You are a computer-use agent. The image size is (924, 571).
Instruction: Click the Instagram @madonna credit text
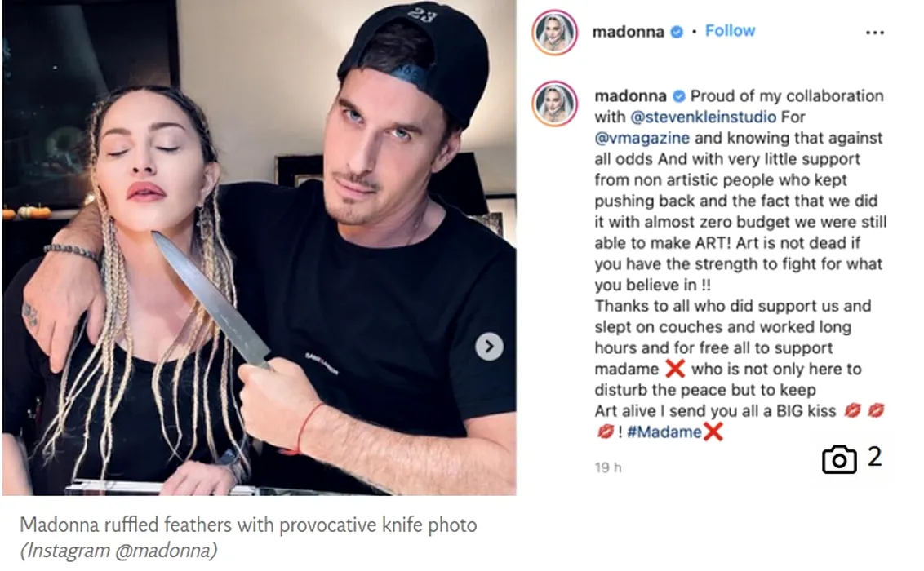coord(119,551)
